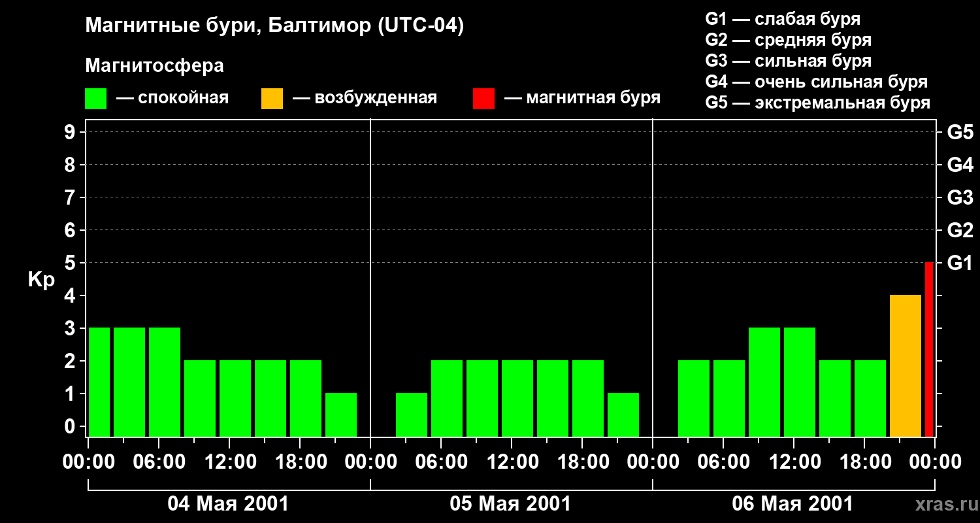Click the red 'магнитная буря' legend swatch
The image size is (980, 523).
tap(484, 99)
